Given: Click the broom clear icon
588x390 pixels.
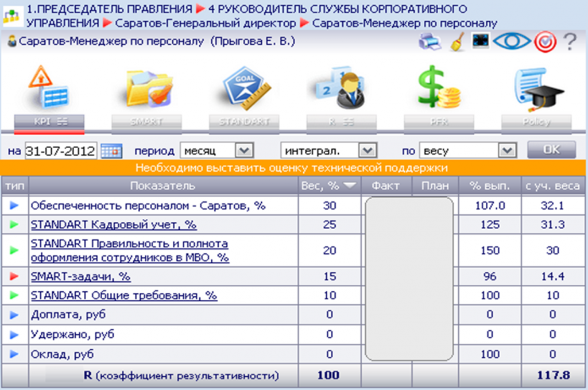Looking at the screenshot, I should click(x=457, y=41).
